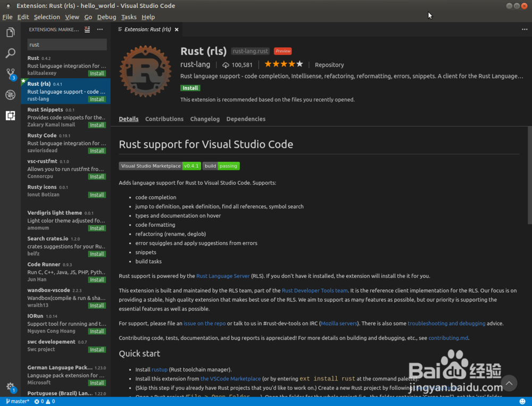Open editor more actions ellipsis
This screenshot has width=532, height=406.
[x=525, y=30]
